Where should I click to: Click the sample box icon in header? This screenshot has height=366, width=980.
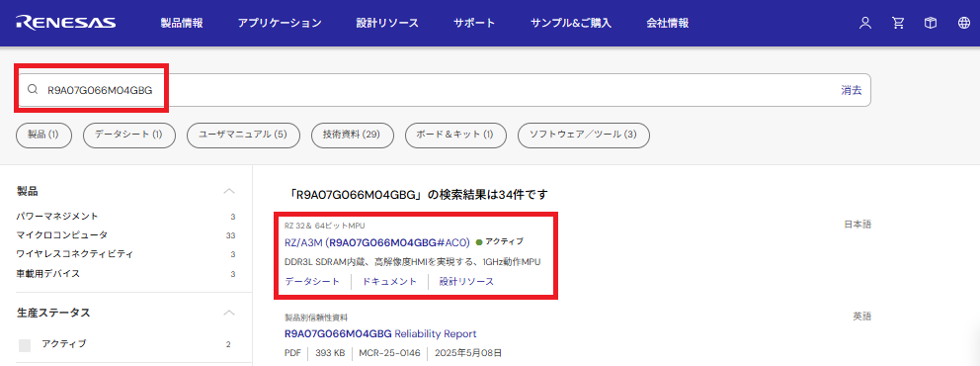tap(931, 23)
